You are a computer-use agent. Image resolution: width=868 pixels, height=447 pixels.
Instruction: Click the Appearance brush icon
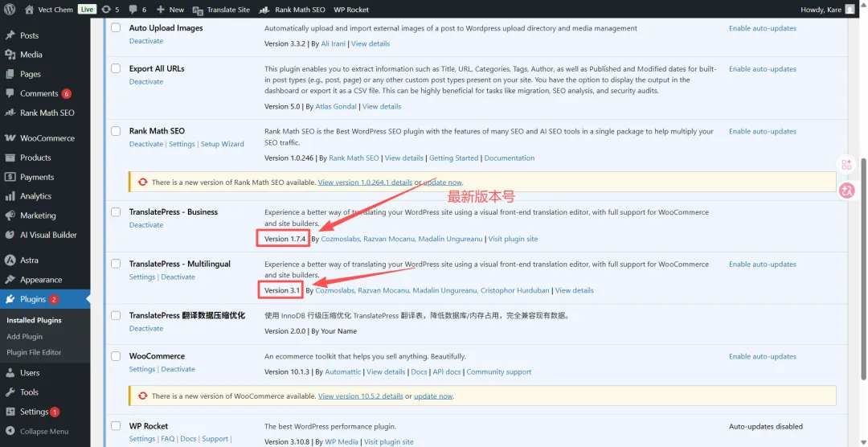click(10, 280)
